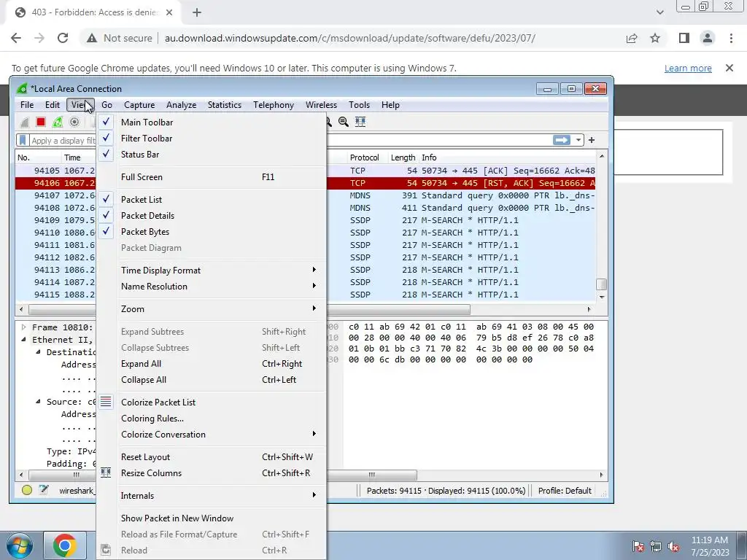Open Chrome tab search dropdown
The image size is (747, 560).
pyautogui.click(x=659, y=12)
